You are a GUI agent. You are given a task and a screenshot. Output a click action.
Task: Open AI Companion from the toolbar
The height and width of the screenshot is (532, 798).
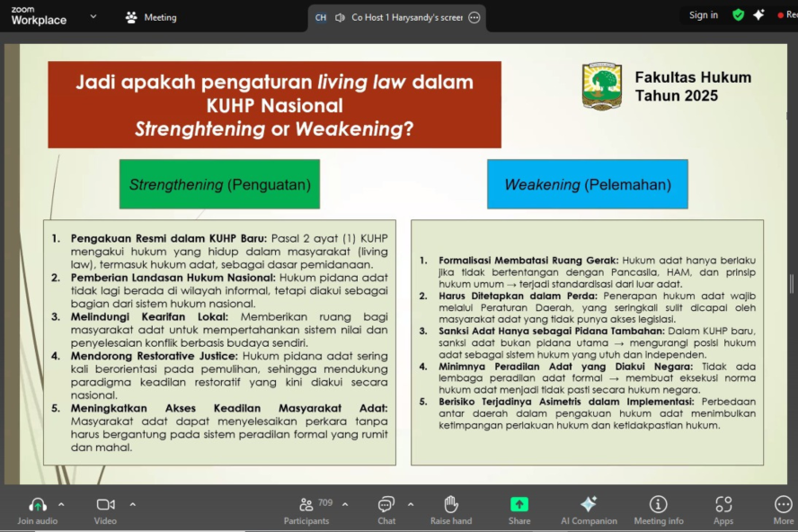coord(589,505)
